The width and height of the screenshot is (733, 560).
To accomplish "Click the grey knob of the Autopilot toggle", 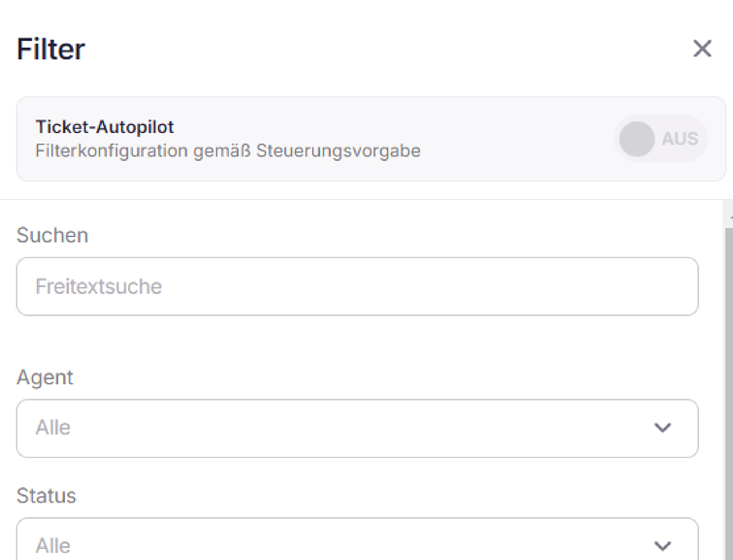I will [x=637, y=139].
